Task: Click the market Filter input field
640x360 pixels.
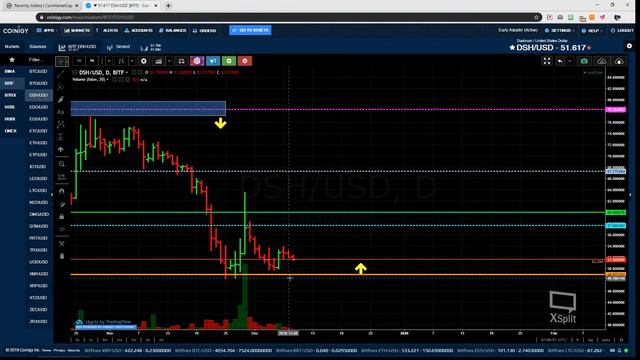Action: click(37, 60)
